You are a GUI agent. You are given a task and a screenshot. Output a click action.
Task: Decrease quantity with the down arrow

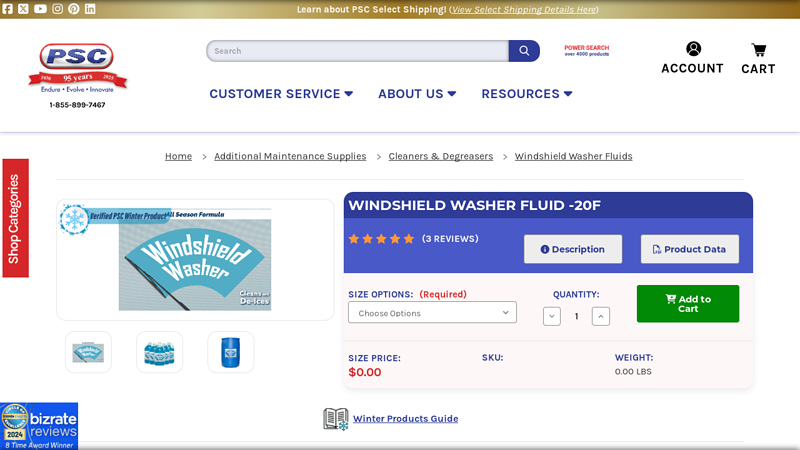coord(552,316)
